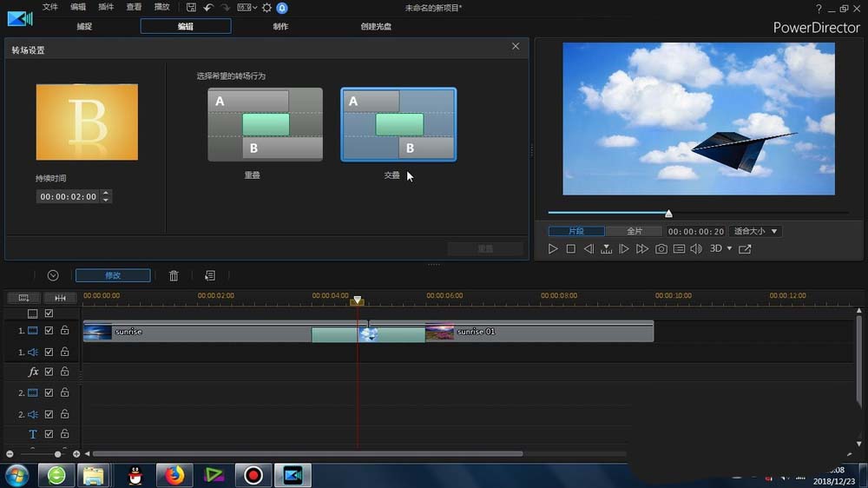
Task: Open the aspect ratio 16:9 dropdown
Action: [247, 8]
